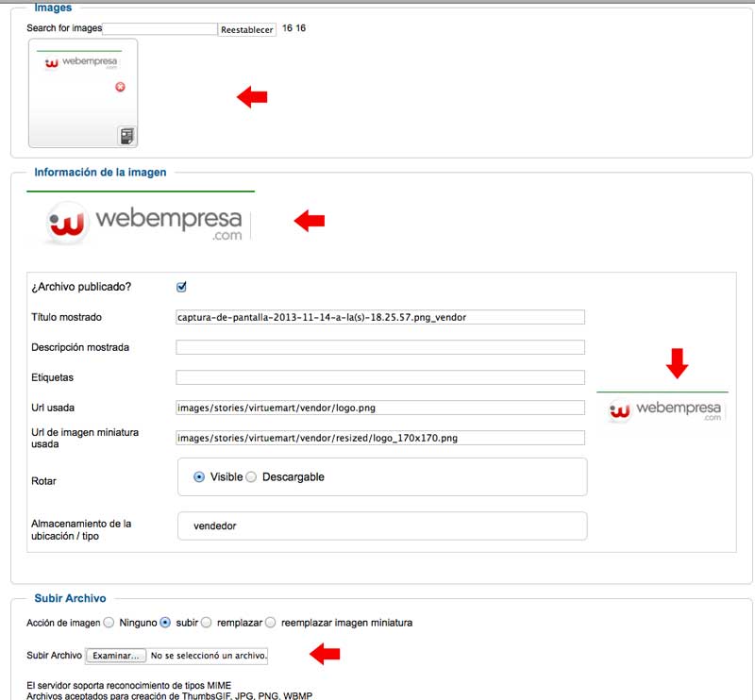Uncheck the ¿Archivo publicado? checkbox

coord(181,287)
